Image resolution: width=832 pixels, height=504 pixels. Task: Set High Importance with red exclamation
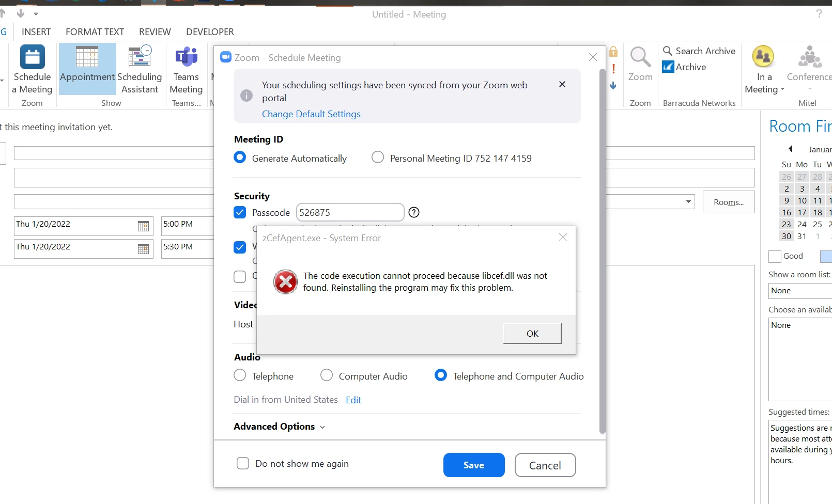click(613, 69)
